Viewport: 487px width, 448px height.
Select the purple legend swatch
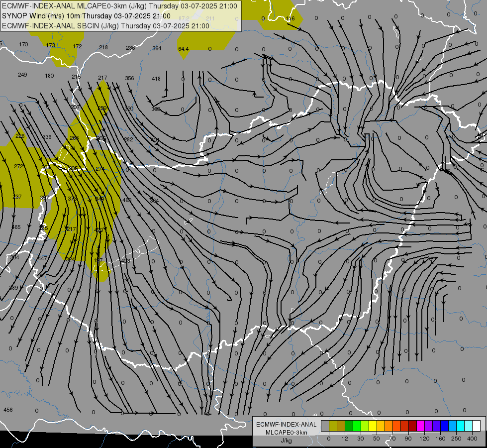[x=429, y=426]
